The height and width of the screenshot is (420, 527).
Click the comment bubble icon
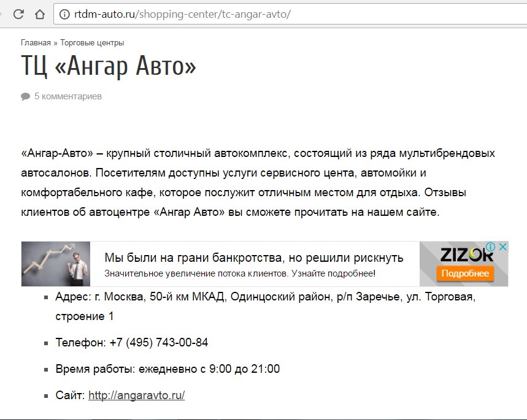(26, 97)
